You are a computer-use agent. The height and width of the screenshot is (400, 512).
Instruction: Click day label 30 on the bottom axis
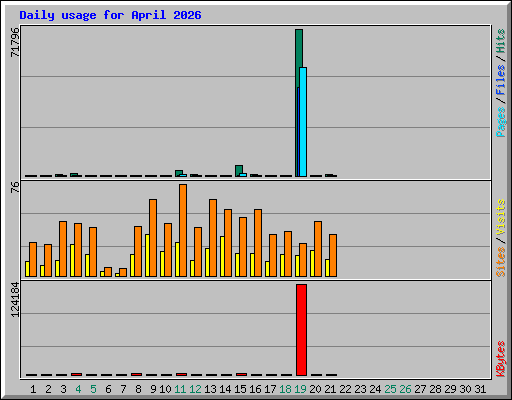tap(465, 389)
